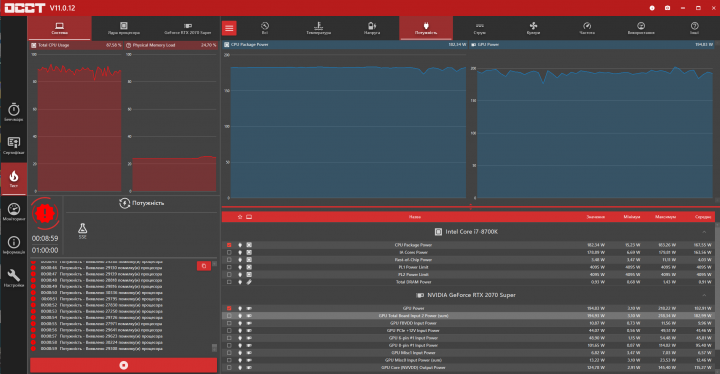720x374 pixels.
Task: Click the error log scrollbar
Action: (x=214, y=348)
